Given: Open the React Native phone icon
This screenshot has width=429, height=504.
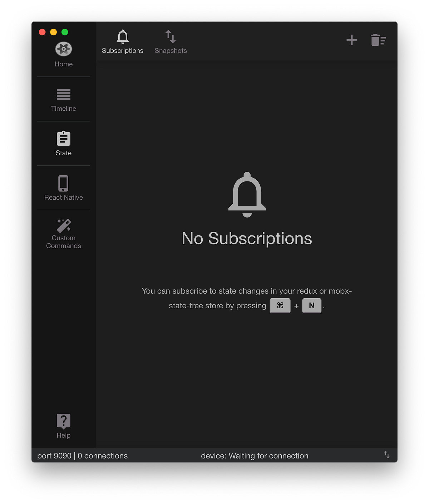Looking at the screenshot, I should (63, 183).
